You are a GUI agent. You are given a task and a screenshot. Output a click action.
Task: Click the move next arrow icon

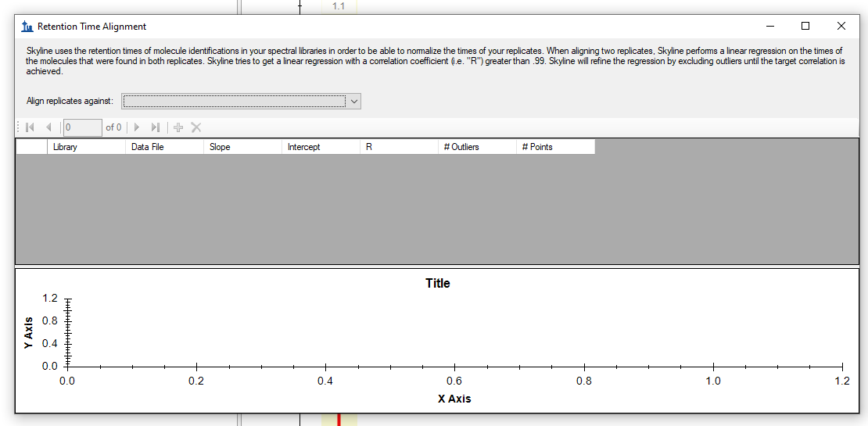[138, 127]
